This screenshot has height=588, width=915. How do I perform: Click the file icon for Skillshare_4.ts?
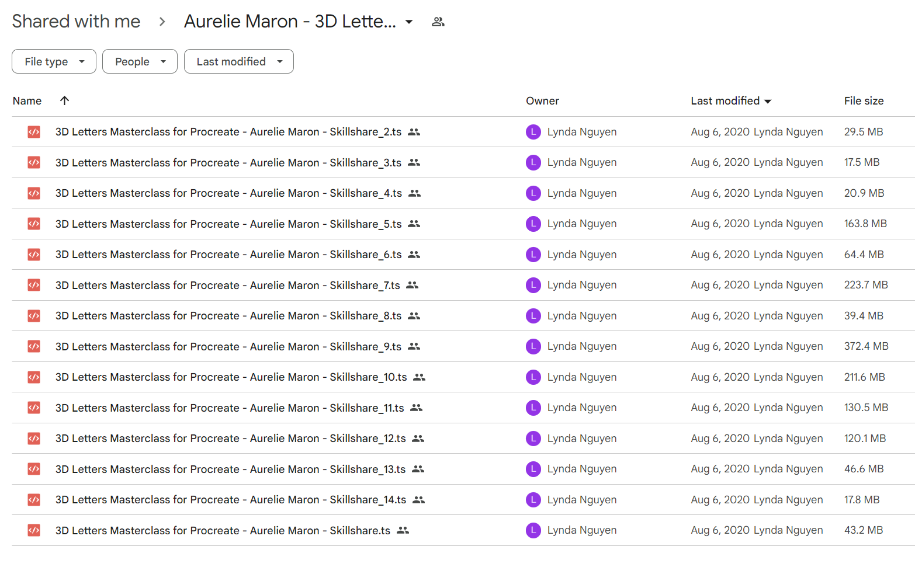coord(34,193)
